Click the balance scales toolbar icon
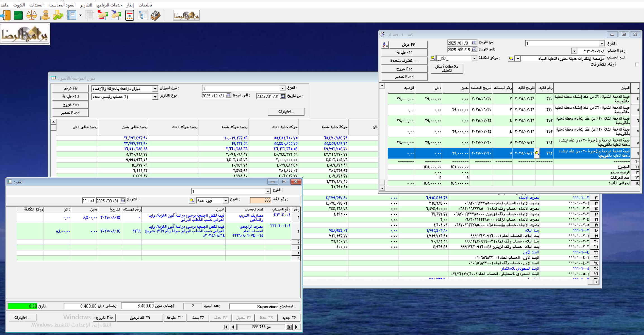Screen dimensions: 644x335 (32, 15)
